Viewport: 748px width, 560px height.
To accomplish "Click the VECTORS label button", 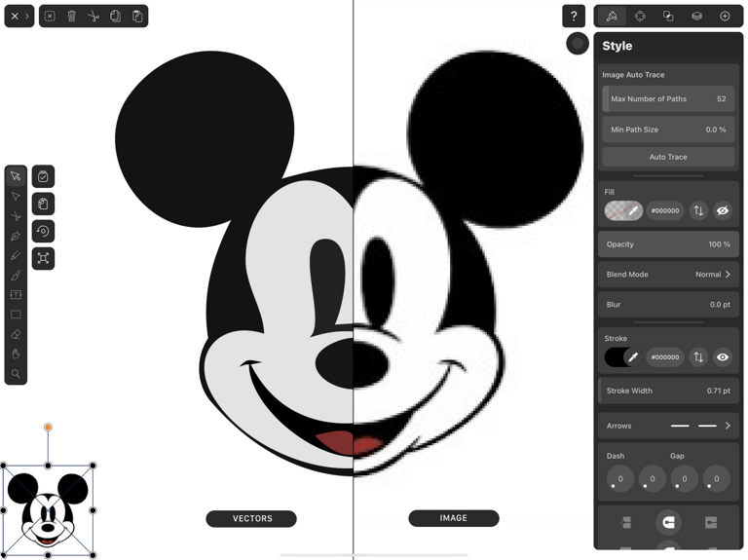I will coord(251,518).
